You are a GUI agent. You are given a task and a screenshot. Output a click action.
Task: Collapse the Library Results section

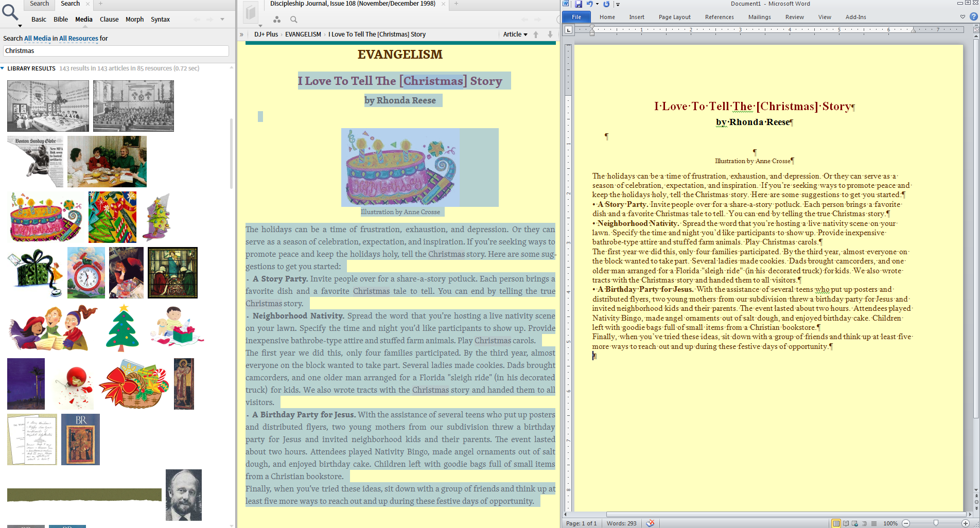coord(3,68)
